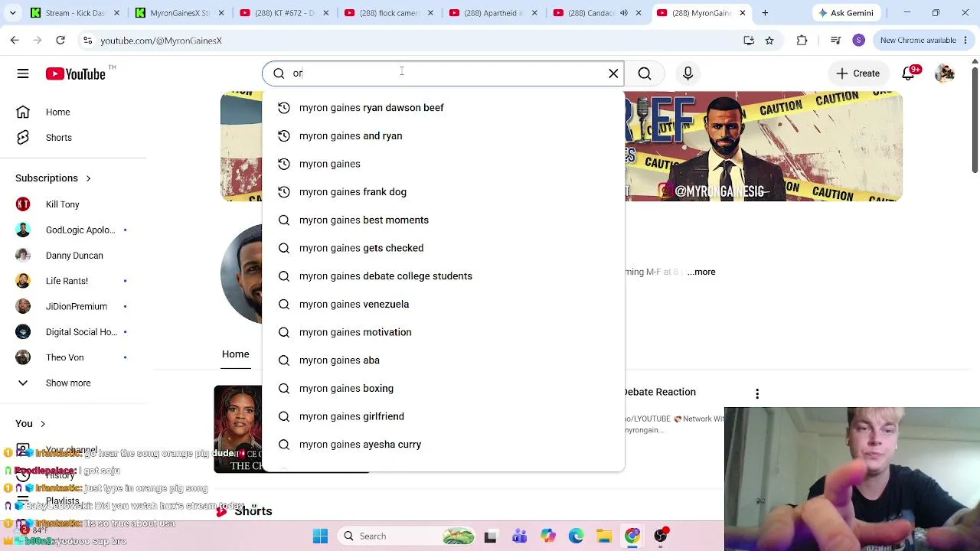Open the Chrome profile S avatar
Screen dimensions: 980x551
tap(858, 41)
